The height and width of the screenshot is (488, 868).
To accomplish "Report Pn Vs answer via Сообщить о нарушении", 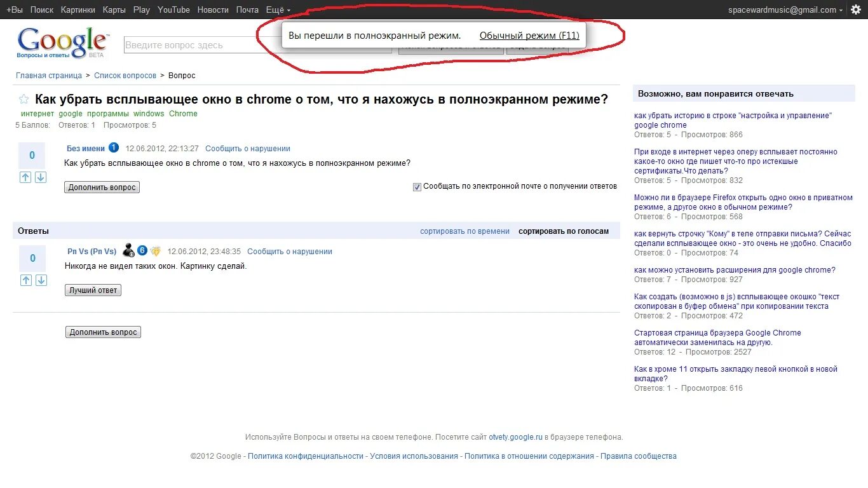I will (290, 252).
